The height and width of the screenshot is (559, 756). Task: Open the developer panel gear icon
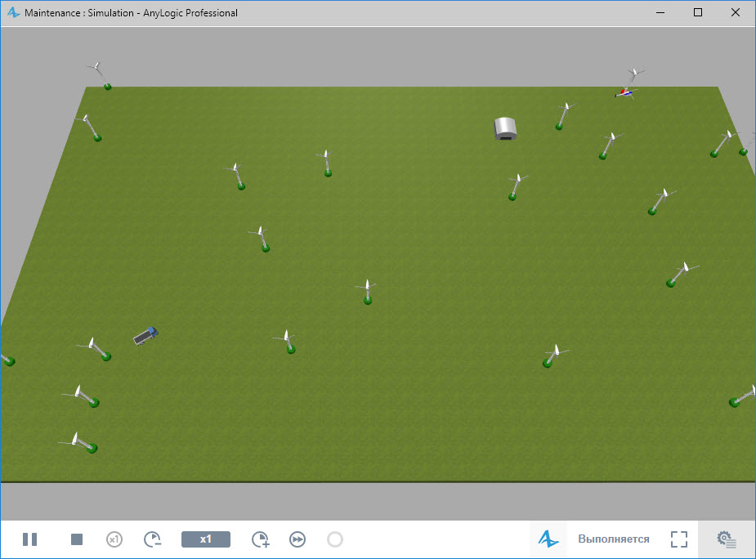[x=726, y=539]
